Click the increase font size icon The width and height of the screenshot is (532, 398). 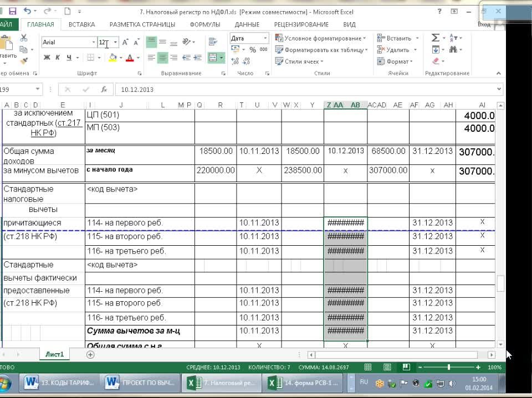click(125, 42)
